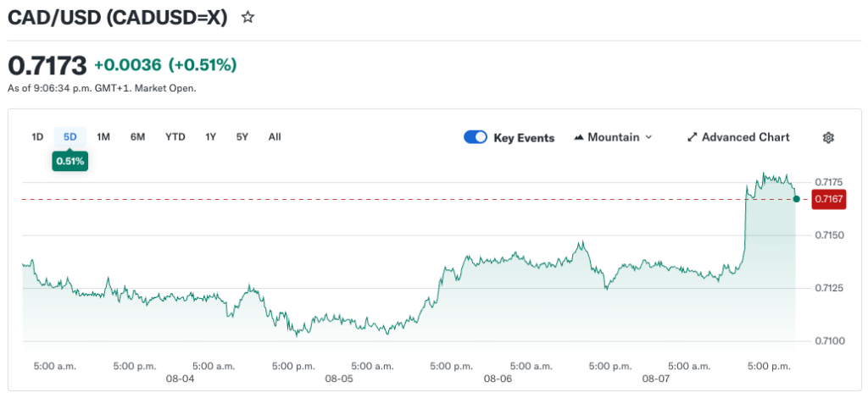Click the 0.7175 y-axis label
This screenshot has width=868, height=398.
(828, 182)
